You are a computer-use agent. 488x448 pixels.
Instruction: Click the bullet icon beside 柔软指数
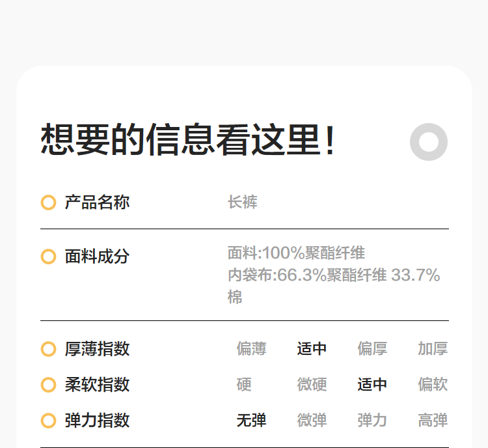[48, 385]
